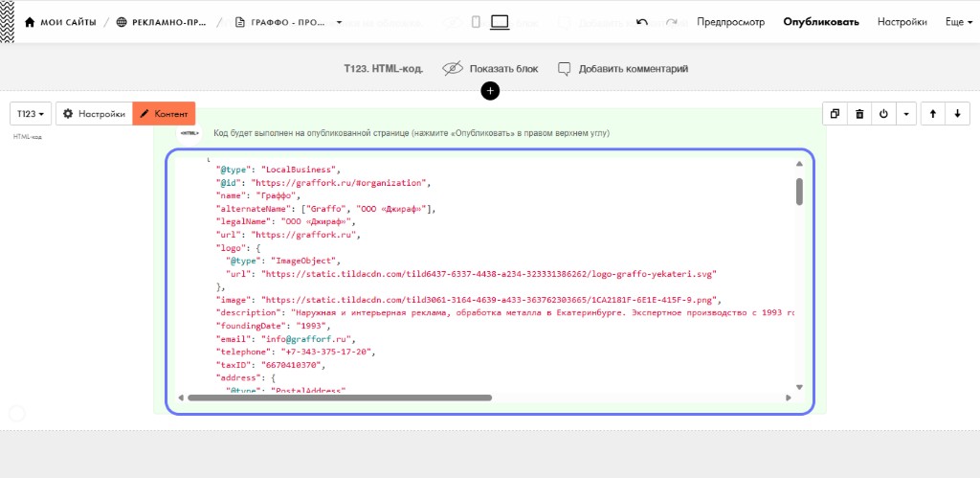This screenshot has height=478, width=980.
Task: Click the code editor scroll up arrow
Action: click(799, 164)
